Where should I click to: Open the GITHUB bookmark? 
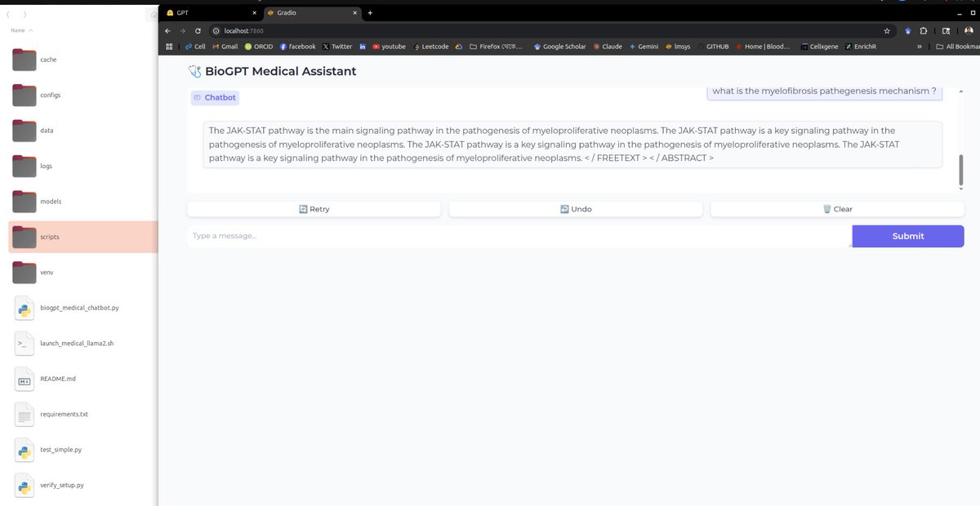(x=712, y=47)
